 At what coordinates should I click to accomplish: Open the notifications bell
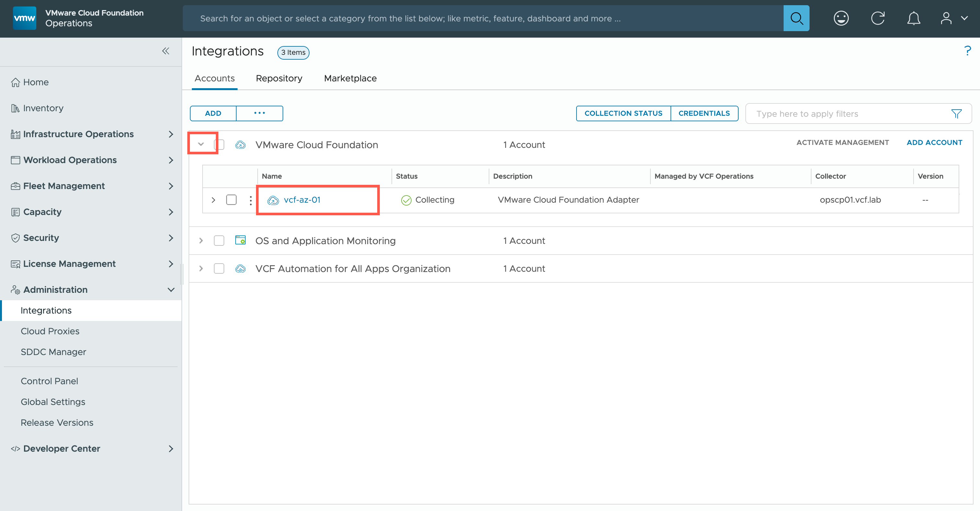[x=914, y=18]
